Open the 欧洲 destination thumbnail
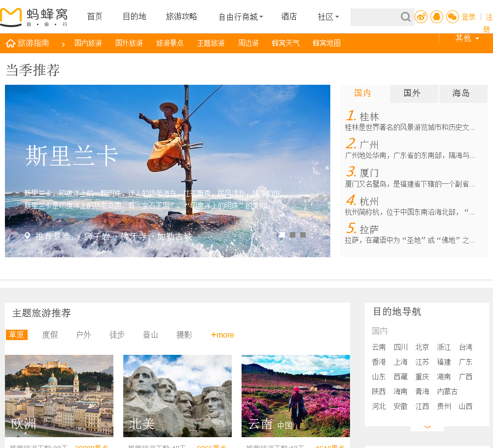The image size is (493, 448). point(59,396)
